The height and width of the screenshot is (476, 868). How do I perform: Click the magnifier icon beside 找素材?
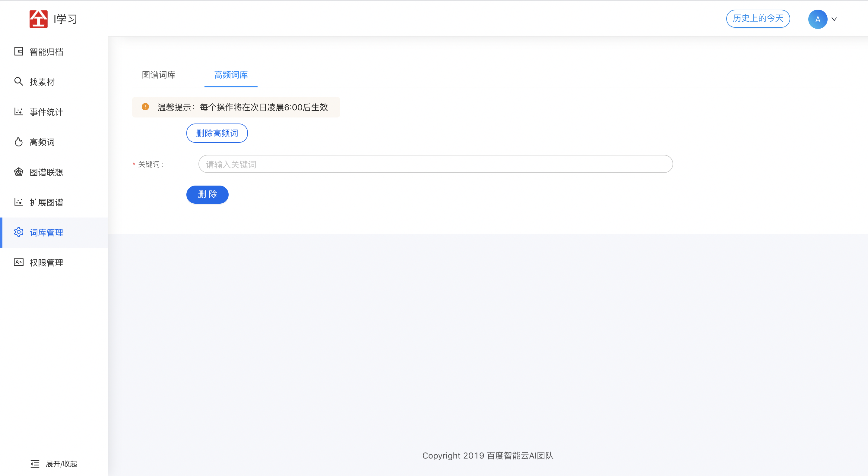[x=18, y=81]
